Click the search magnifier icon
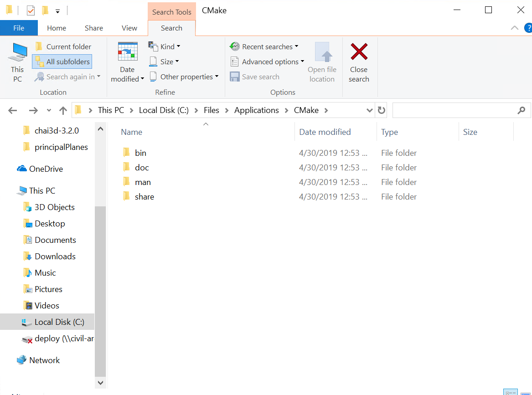The height and width of the screenshot is (395, 532). point(521,110)
